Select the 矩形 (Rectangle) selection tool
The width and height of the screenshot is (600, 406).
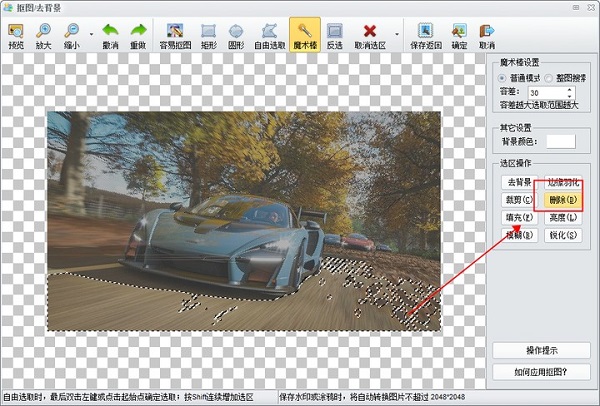click(x=209, y=35)
